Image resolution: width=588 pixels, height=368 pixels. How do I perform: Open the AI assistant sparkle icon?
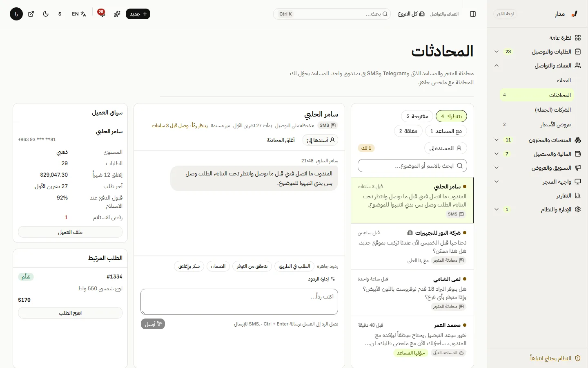tap(117, 14)
